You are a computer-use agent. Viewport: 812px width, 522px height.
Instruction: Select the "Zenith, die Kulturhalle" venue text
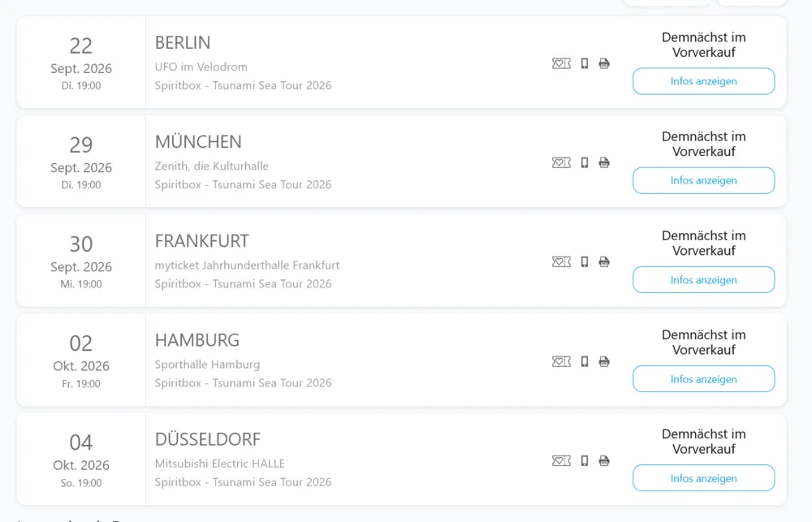(212, 166)
